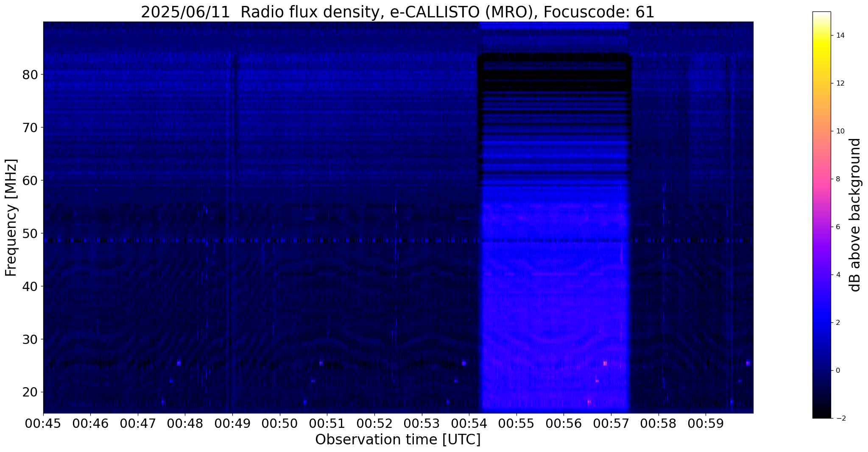This screenshot has height=452, width=868.
Task: Click the 00:53 time tick label
Action: (422, 424)
